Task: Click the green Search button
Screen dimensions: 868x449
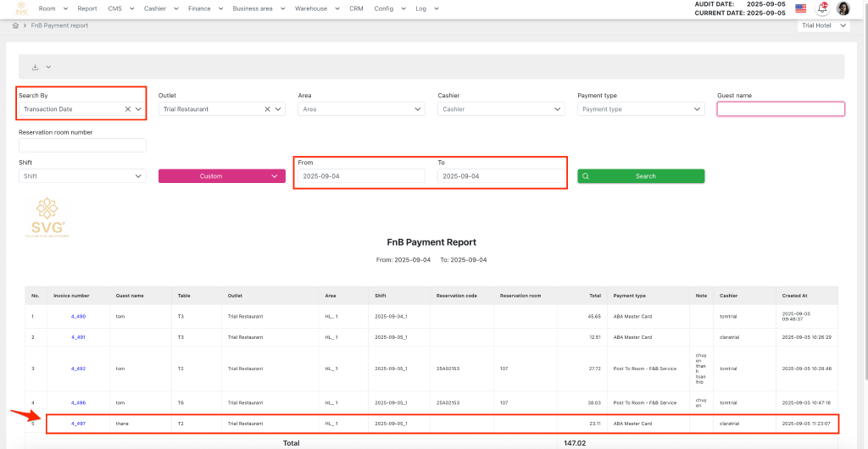Action: (x=641, y=176)
